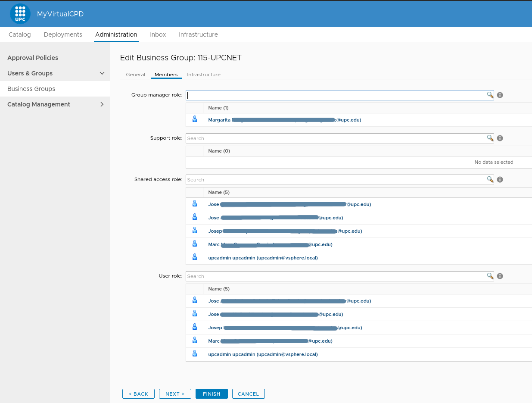This screenshot has height=403, width=532.
Task: Click search magnifier in Shared access role field
Action: (x=490, y=179)
